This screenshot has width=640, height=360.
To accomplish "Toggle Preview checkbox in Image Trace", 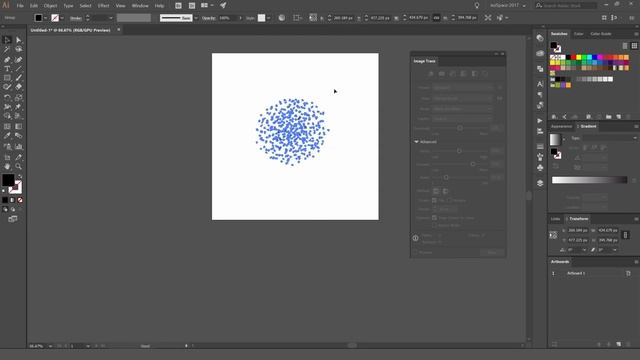I will click(415, 252).
